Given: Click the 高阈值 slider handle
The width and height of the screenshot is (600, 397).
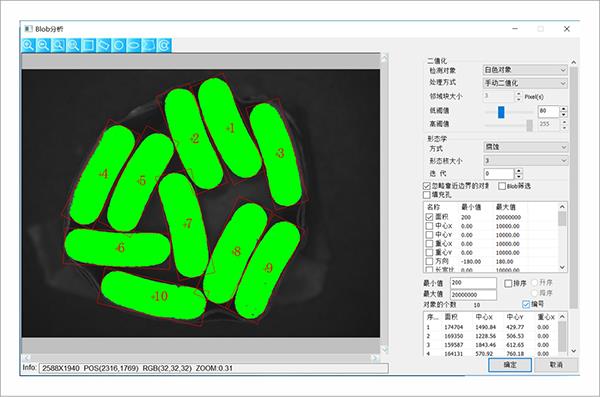Looking at the screenshot, I should [x=530, y=125].
